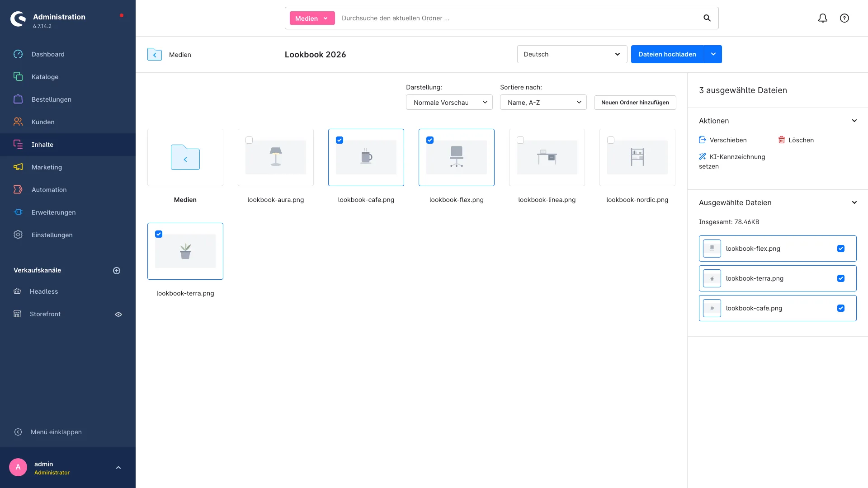Uncheck lookbook-flex.png tile checkbox
The height and width of the screenshot is (488, 868).
430,140
